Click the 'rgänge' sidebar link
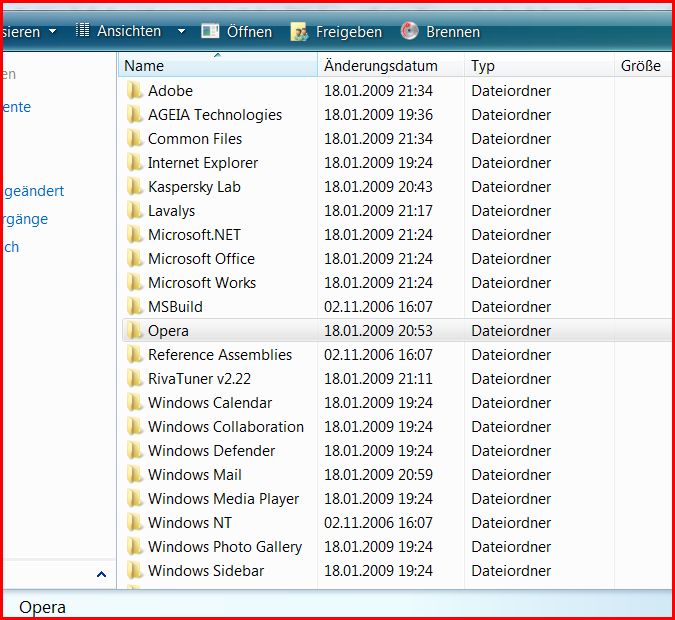Screen dimensions: 675x620 26,220
